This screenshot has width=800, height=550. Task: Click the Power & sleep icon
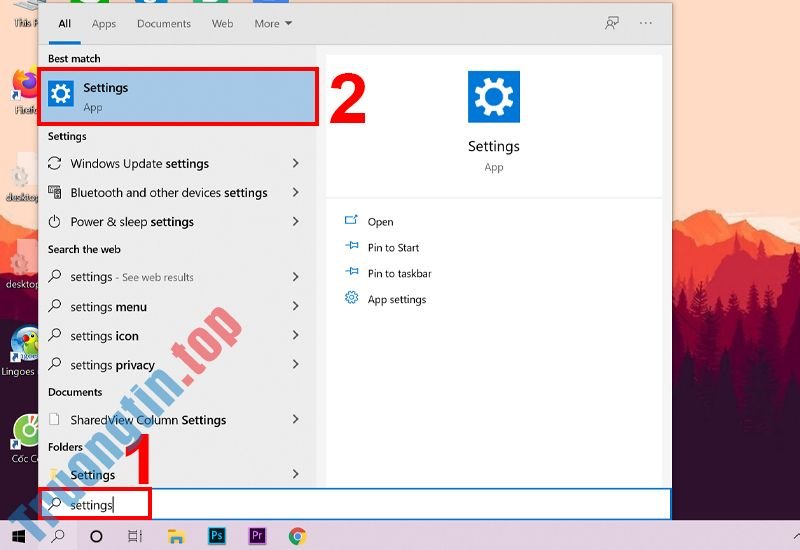coord(55,221)
